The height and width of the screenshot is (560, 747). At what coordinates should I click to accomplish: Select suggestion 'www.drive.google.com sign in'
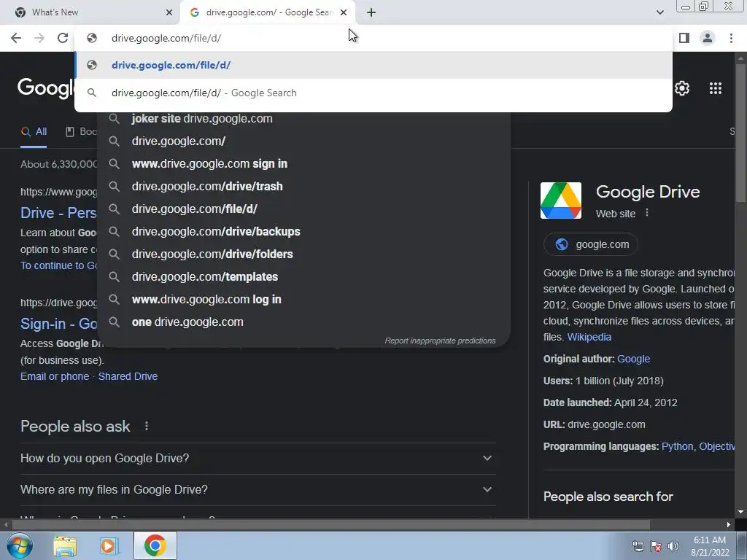304,164
